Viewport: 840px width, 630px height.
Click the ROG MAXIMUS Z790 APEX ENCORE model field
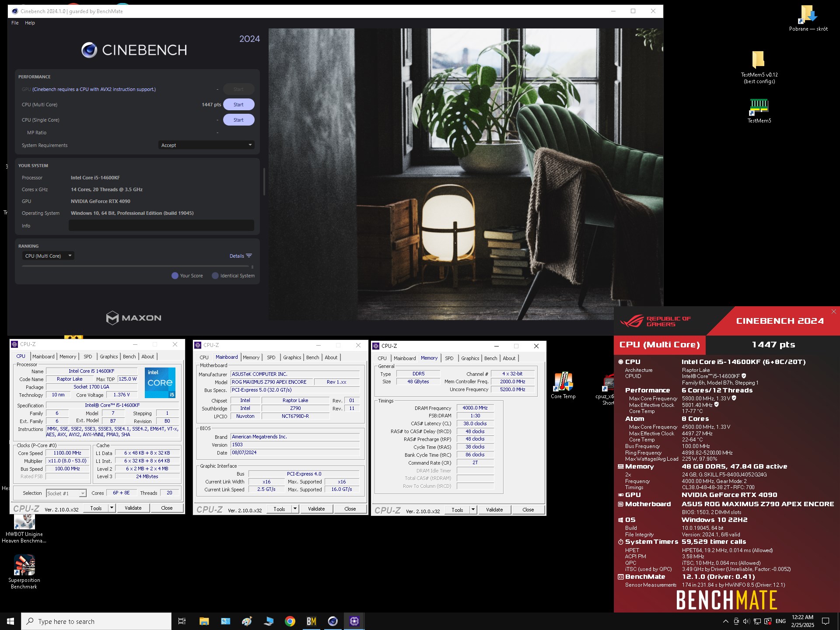[271, 382]
